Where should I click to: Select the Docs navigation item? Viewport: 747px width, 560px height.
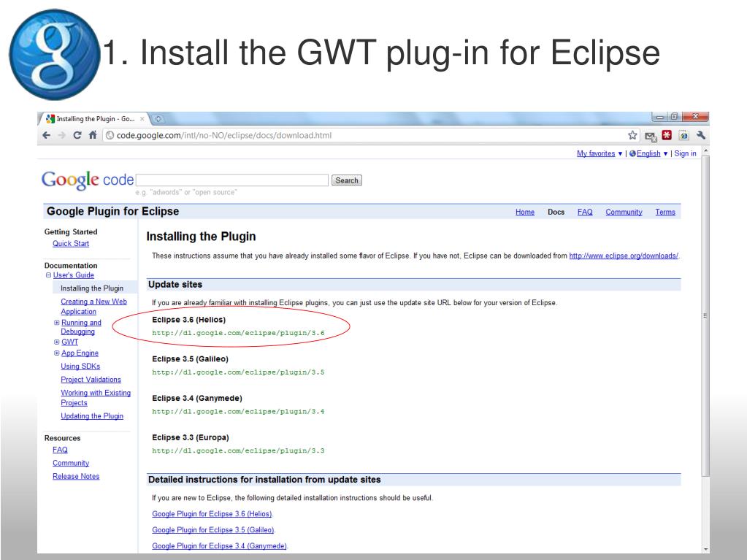[x=556, y=212]
